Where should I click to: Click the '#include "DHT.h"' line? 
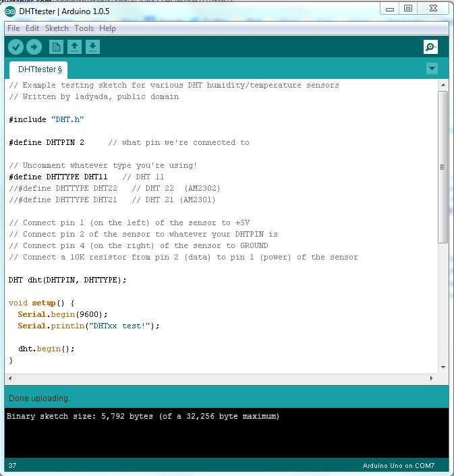point(46,119)
